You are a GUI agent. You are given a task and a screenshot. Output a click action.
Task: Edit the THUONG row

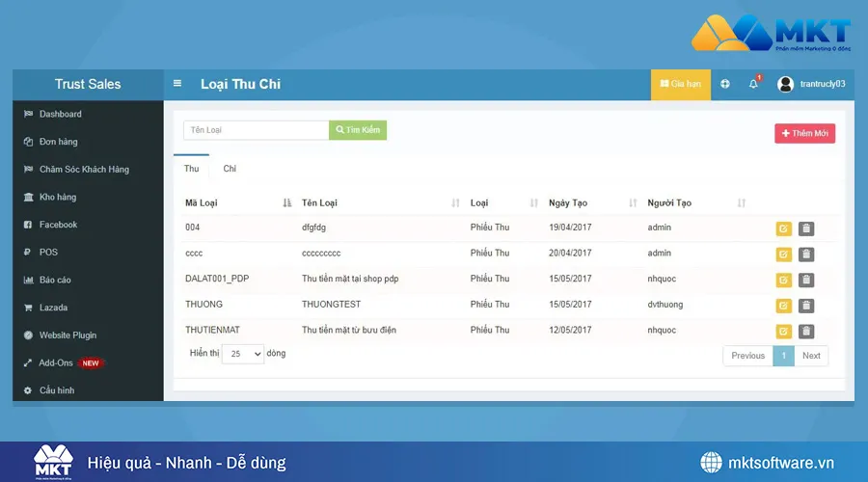(x=783, y=306)
